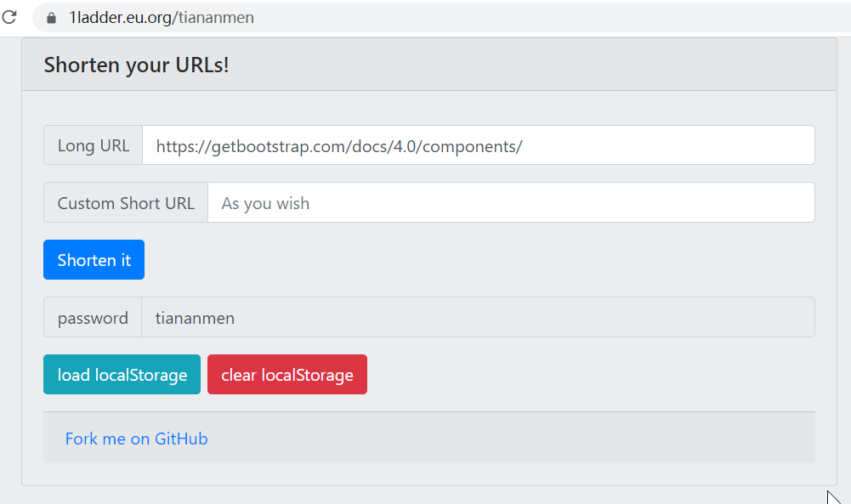Screen dimensions: 851x504
Task: Reload the page with the refresh icon
Action: point(9,17)
